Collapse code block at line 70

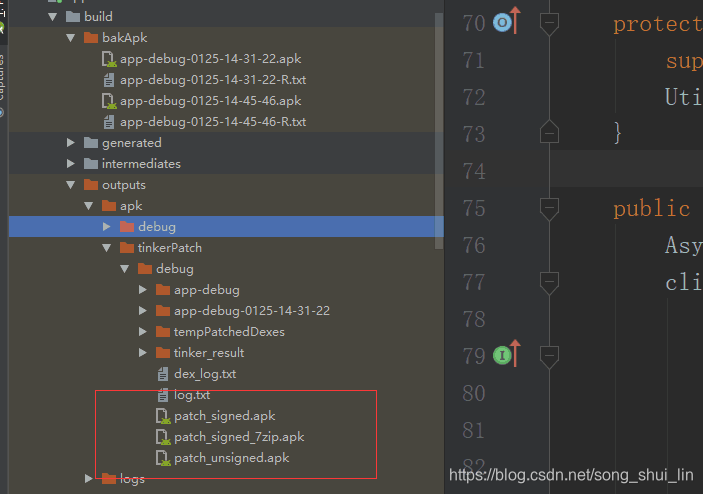(x=549, y=23)
